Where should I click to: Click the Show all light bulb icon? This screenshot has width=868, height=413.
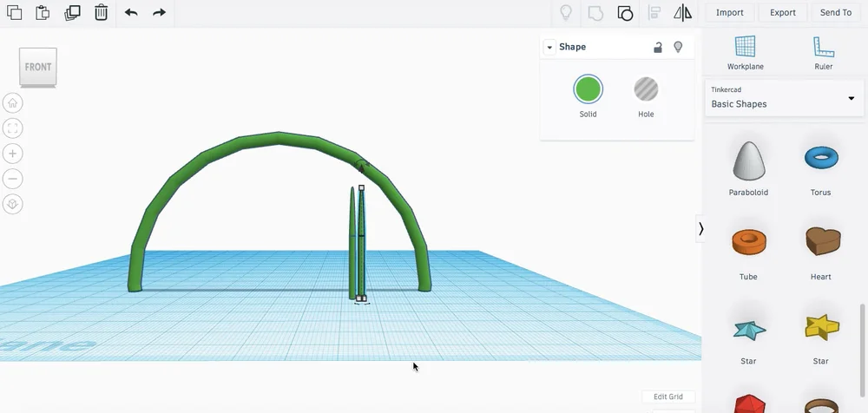(x=566, y=12)
